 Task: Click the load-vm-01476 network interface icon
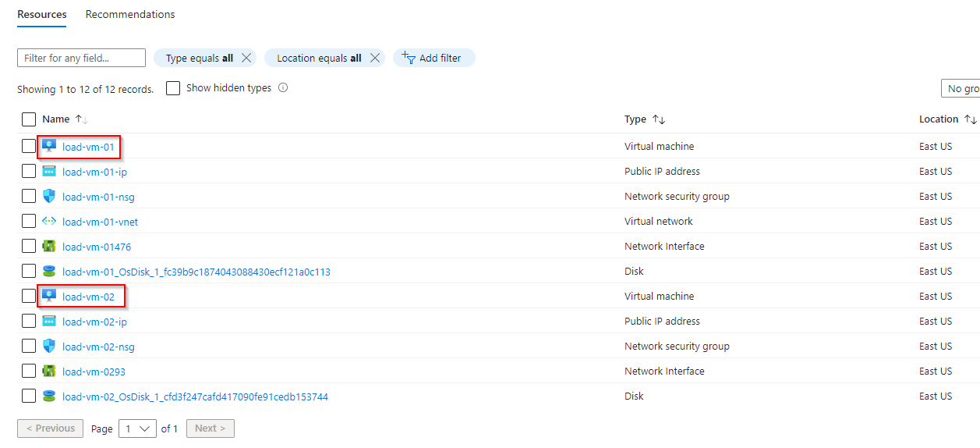[49, 246]
